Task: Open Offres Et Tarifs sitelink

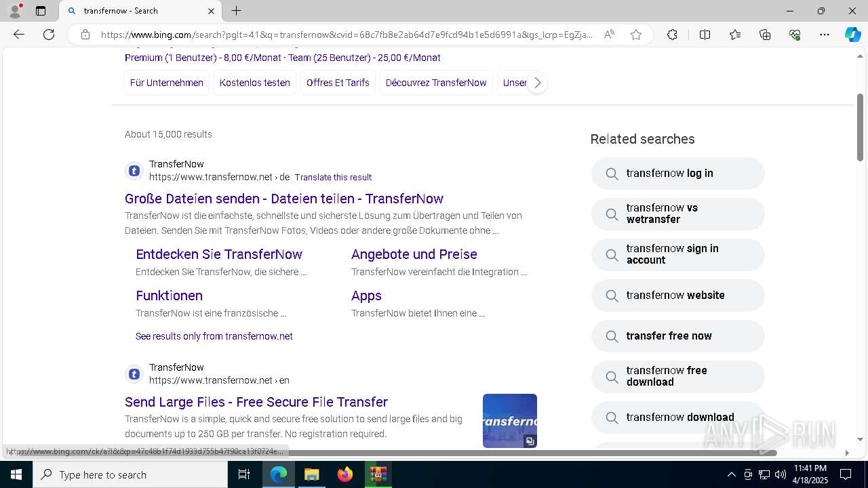Action: pos(338,83)
